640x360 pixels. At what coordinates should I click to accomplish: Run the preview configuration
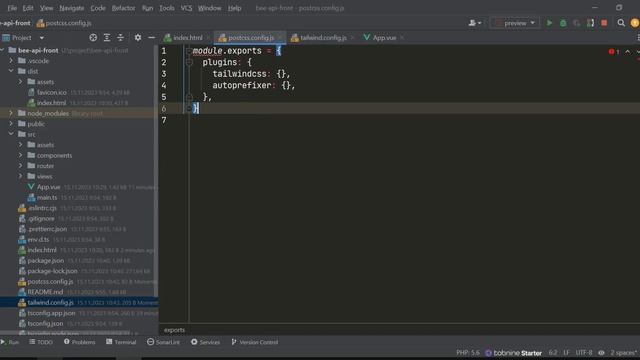[549, 23]
